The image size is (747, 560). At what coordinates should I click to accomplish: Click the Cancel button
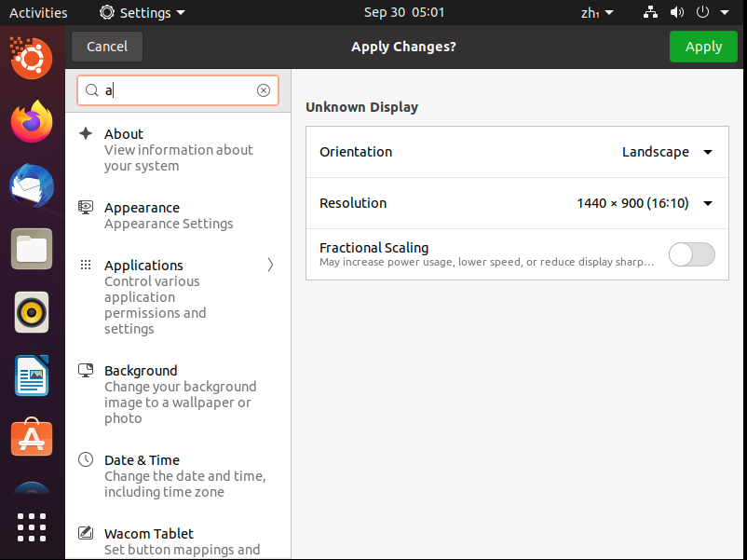pyautogui.click(x=107, y=47)
